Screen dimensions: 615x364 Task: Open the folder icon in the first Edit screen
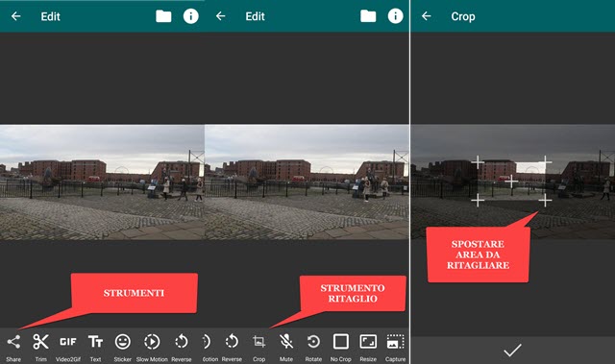(x=163, y=16)
